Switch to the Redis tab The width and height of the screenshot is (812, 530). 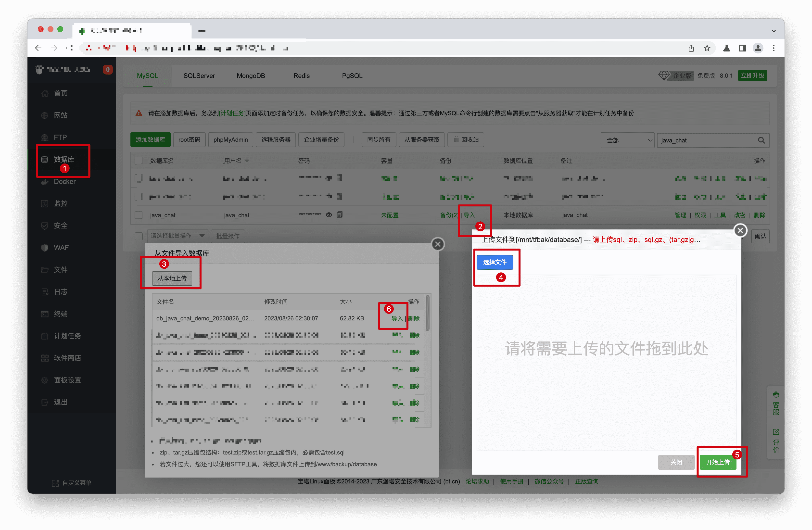pyautogui.click(x=301, y=76)
